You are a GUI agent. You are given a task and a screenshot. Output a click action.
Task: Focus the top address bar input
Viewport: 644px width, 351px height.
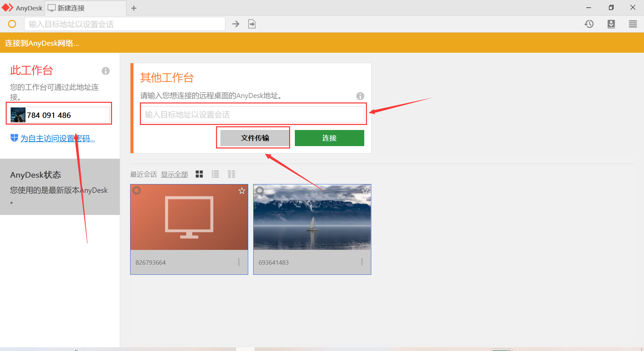(125, 24)
